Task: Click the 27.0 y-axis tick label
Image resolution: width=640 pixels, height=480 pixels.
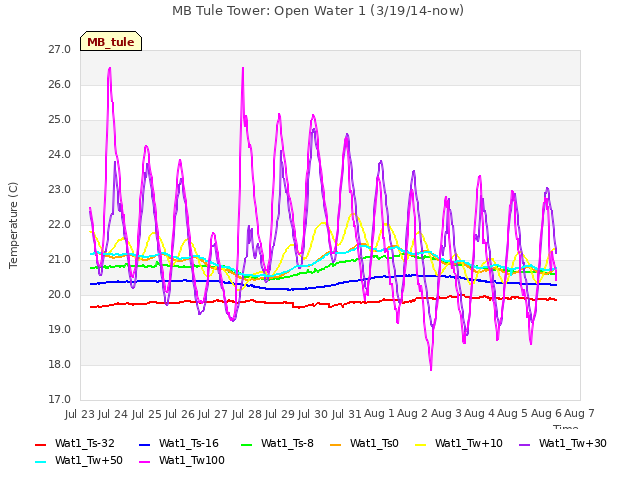Action: 60,50
